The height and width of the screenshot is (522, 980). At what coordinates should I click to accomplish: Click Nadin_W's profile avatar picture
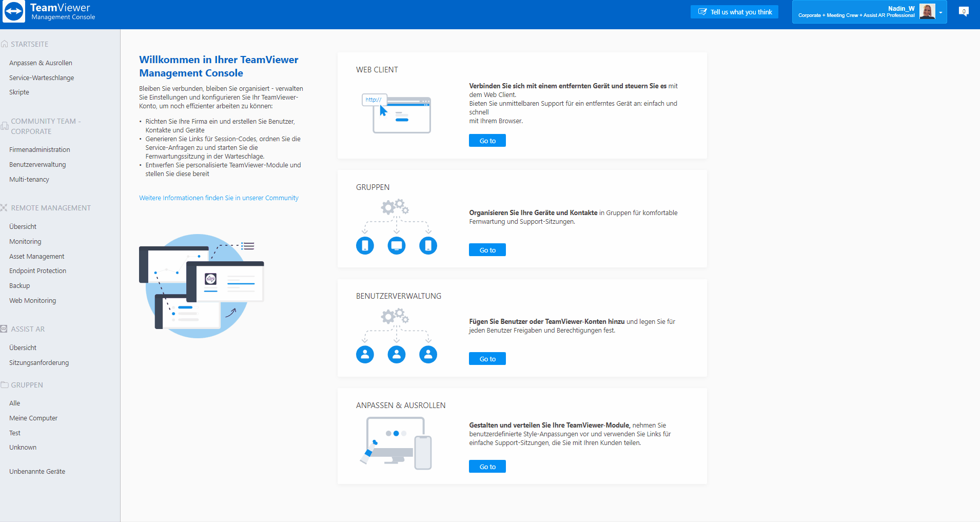tap(927, 11)
